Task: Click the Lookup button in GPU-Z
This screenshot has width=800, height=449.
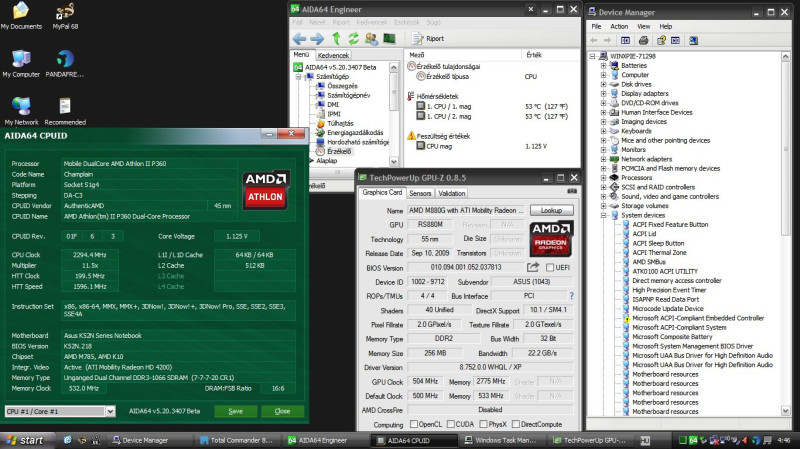Action: click(551, 210)
